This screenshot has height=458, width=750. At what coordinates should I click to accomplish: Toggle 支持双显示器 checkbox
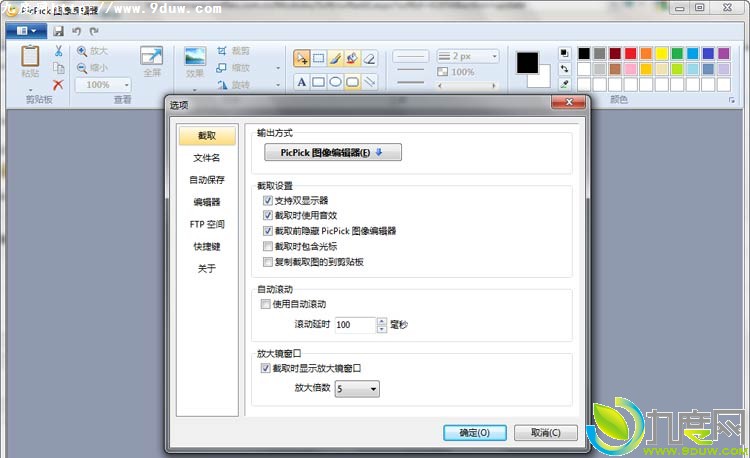267,200
